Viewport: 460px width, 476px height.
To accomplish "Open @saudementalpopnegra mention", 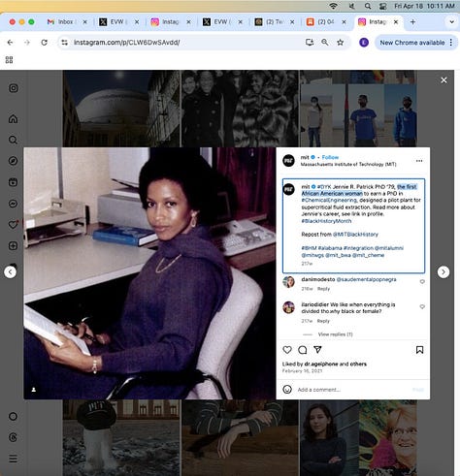I will pyautogui.click(x=366, y=279).
